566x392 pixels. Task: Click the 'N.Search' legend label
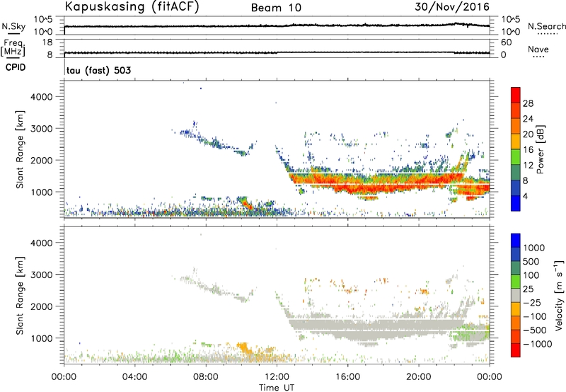pyautogui.click(x=546, y=26)
